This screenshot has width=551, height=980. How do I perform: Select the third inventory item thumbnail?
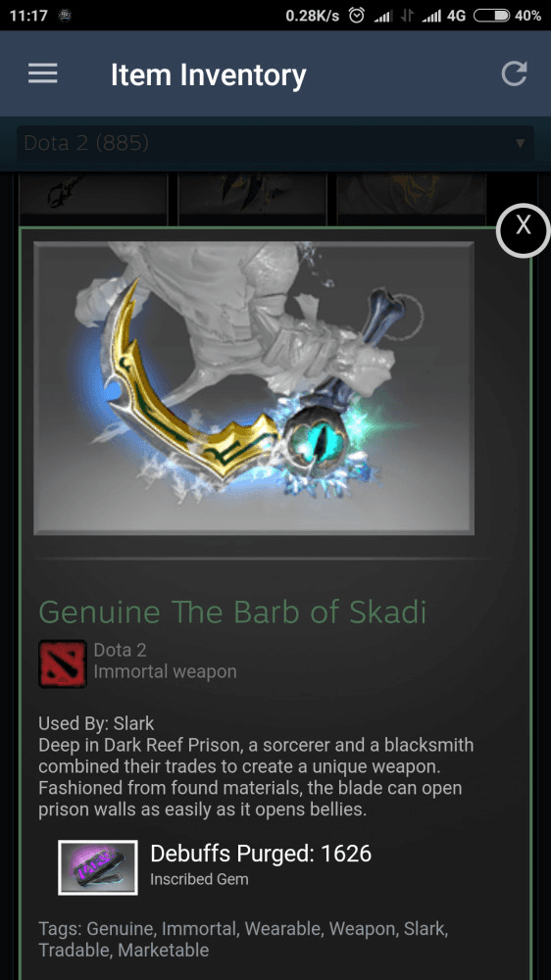(412, 198)
